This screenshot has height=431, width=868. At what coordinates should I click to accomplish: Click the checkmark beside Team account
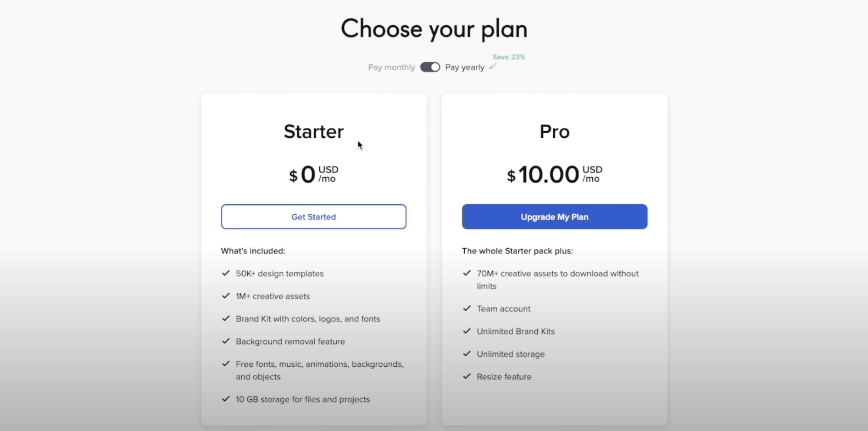tap(467, 308)
